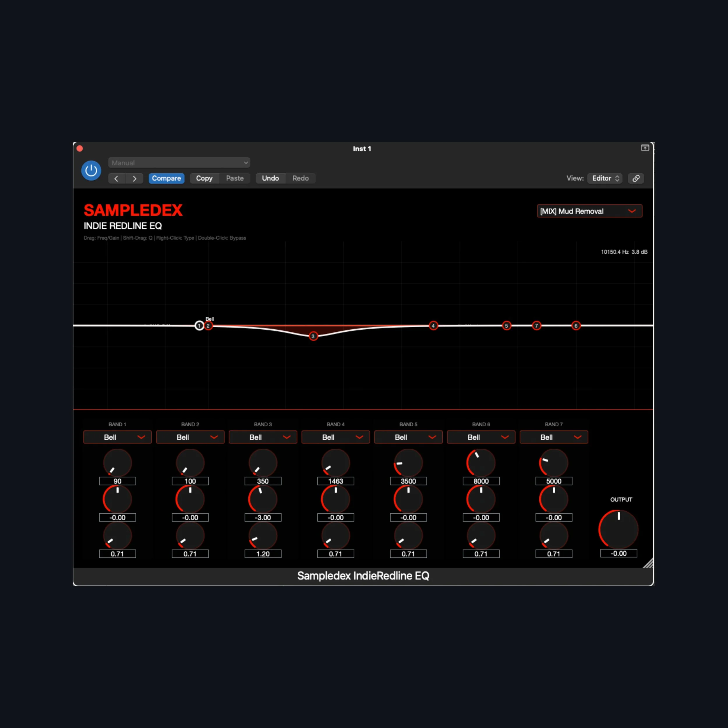Open the [MIX] Mud Removal preset dropdown

(x=589, y=211)
